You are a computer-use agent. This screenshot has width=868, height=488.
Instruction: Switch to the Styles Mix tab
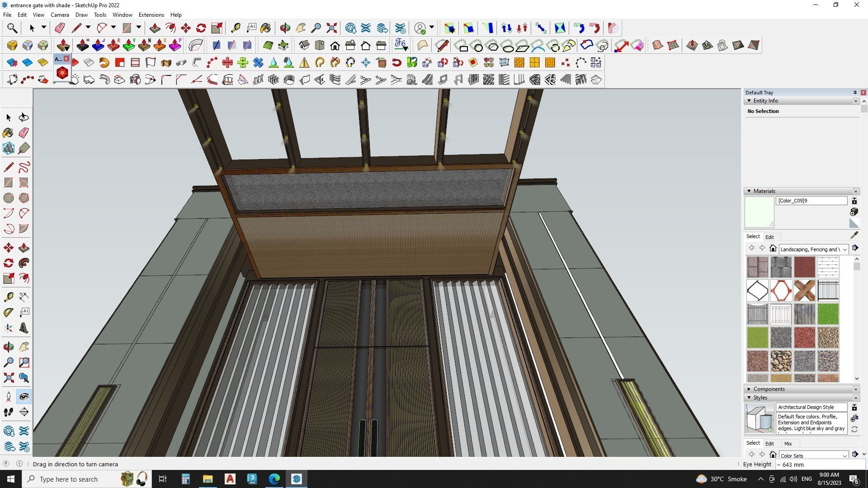coord(788,444)
